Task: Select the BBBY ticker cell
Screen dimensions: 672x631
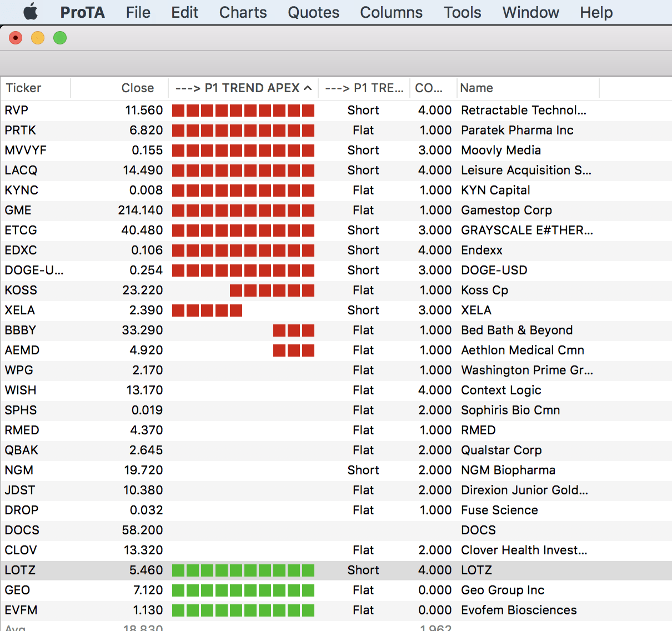Action: 21,330
